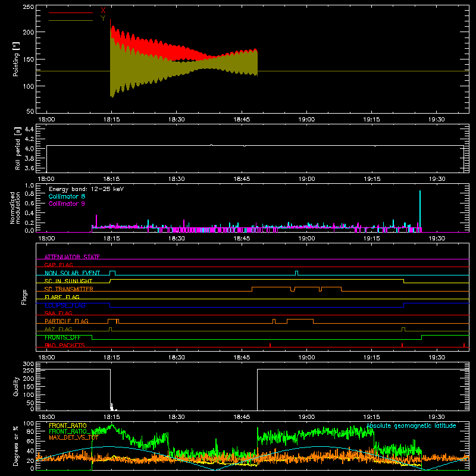Click the Absolute geomagnetic latitude label
Screen dimensions: 476x476
(411, 425)
